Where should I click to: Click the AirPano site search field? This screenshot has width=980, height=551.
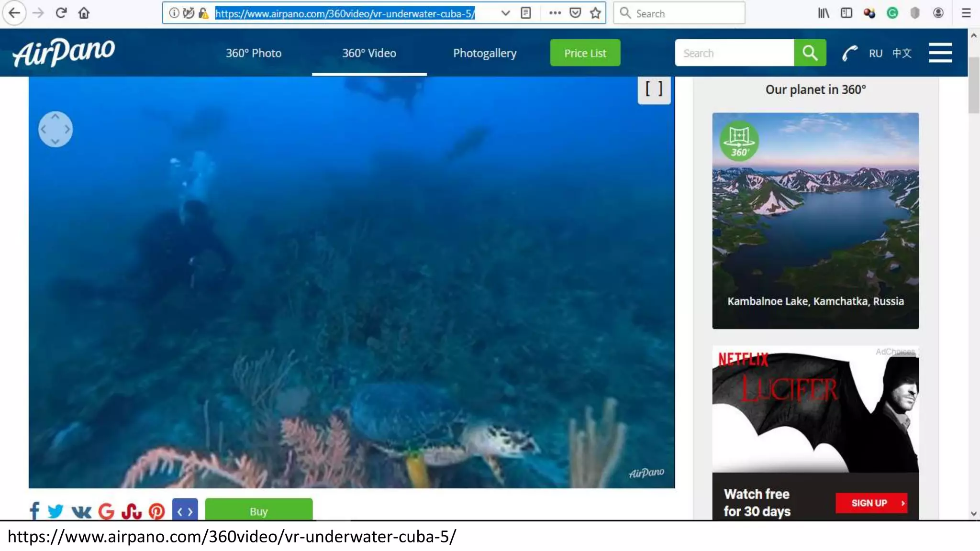(x=735, y=53)
